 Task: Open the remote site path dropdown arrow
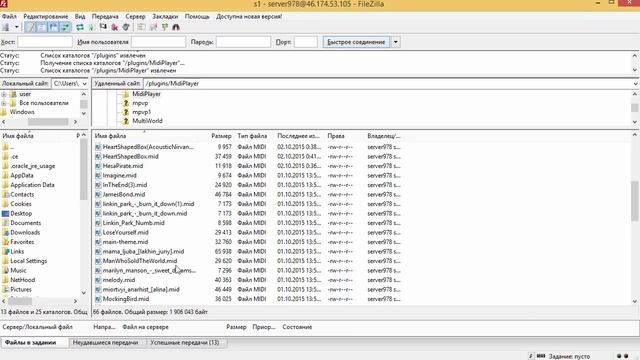click(x=636, y=83)
